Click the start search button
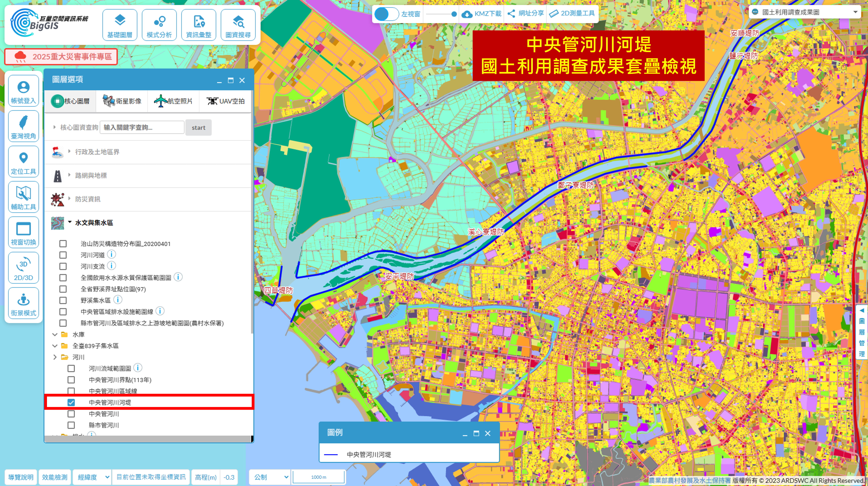 click(198, 128)
